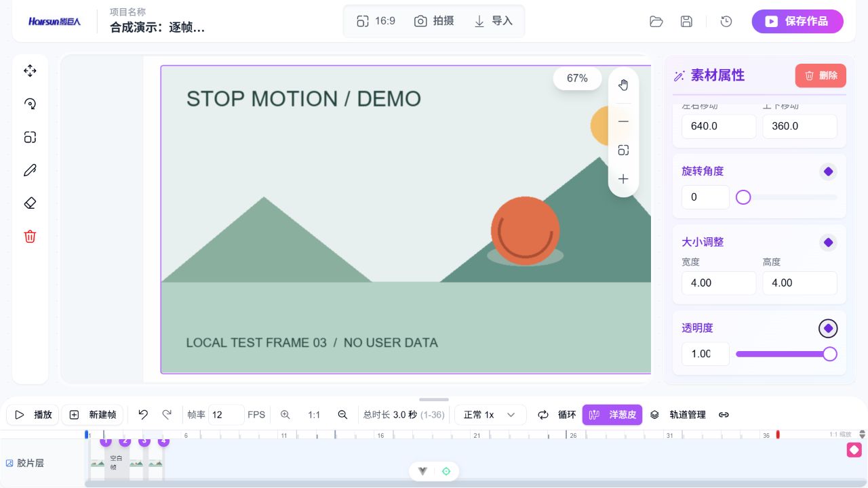The image size is (868, 488).
Task: Toggle 胶片层 track visibility icon
Action: click(x=9, y=464)
